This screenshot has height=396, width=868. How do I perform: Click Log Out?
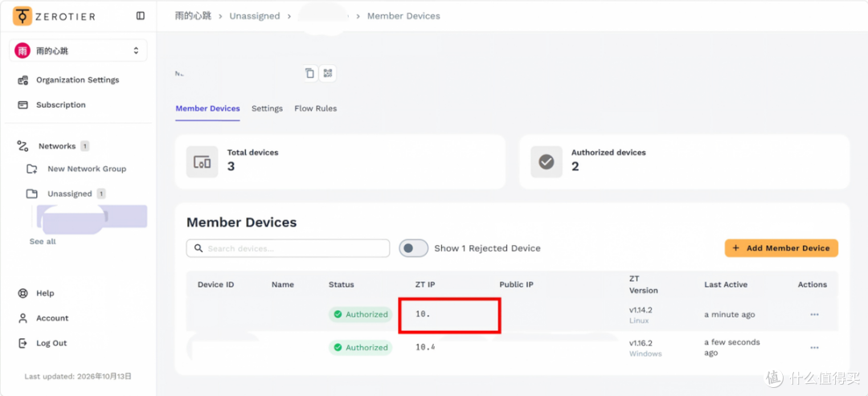point(51,343)
